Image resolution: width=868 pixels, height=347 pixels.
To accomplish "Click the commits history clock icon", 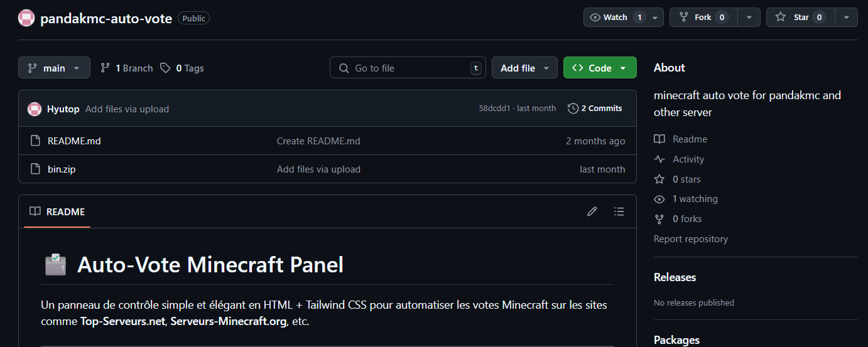I will tap(573, 109).
